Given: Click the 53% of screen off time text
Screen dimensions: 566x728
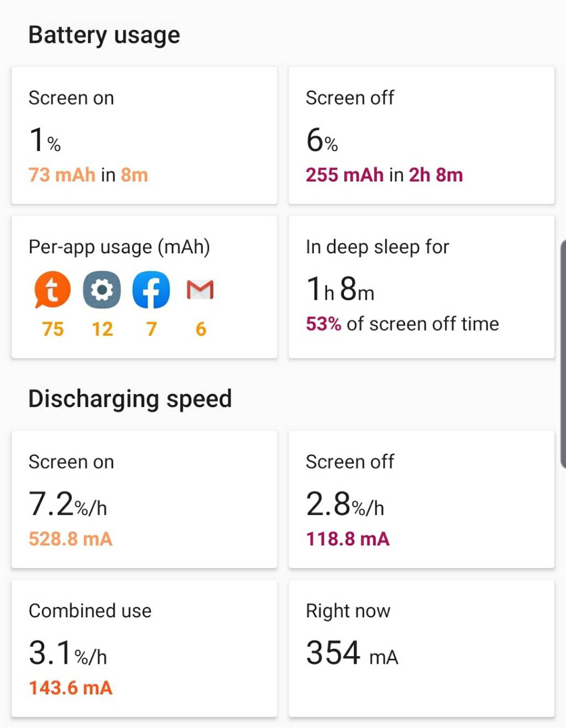Looking at the screenshot, I should click(402, 324).
